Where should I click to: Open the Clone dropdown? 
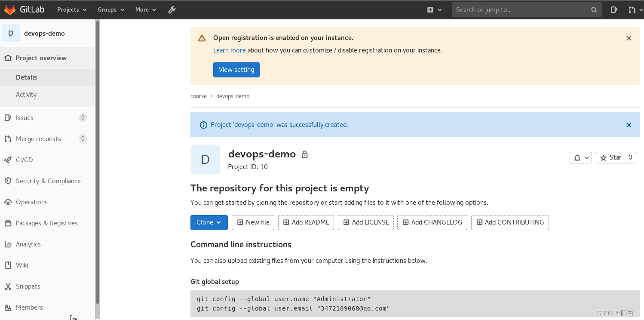(209, 222)
